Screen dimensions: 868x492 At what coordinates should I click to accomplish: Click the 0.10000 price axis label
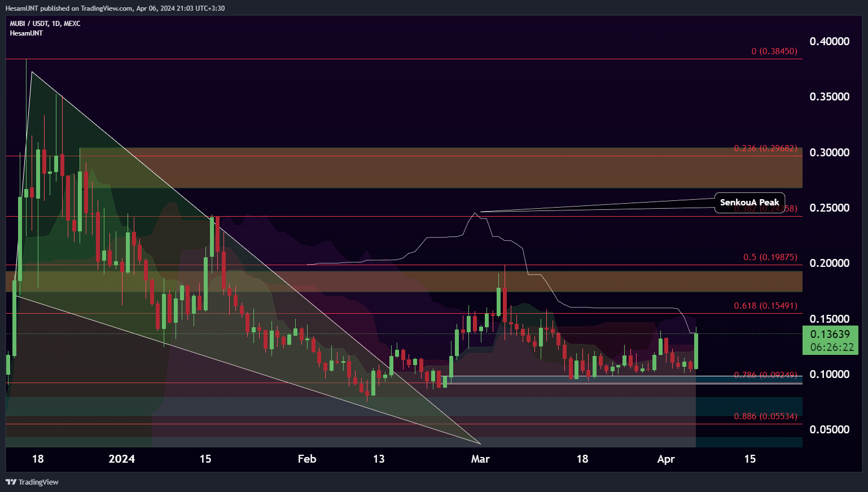[x=829, y=374]
